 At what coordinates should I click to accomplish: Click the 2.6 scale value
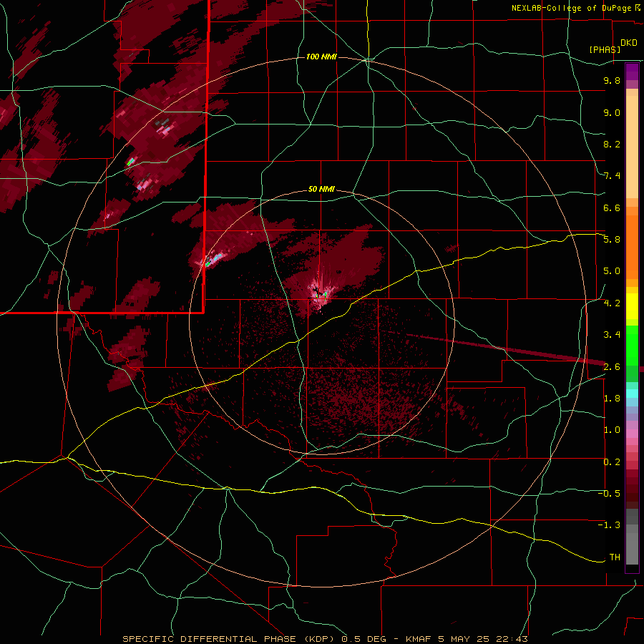pos(612,367)
